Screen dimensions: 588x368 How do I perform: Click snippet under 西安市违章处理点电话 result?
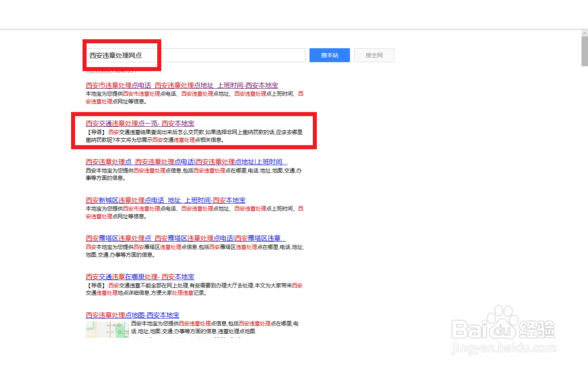194,97
